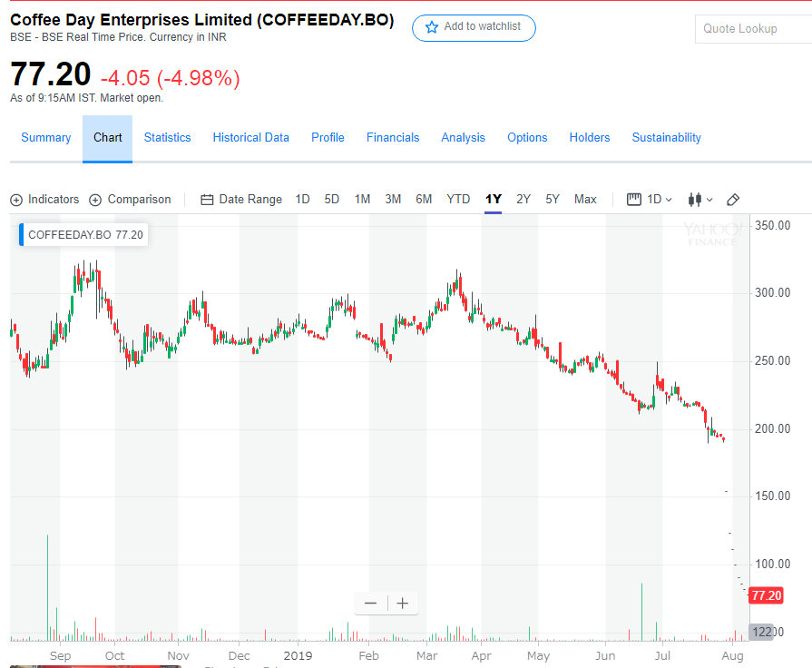Select the 2Y range
Image resolution: width=812 pixels, height=668 pixels.
pyautogui.click(x=523, y=200)
